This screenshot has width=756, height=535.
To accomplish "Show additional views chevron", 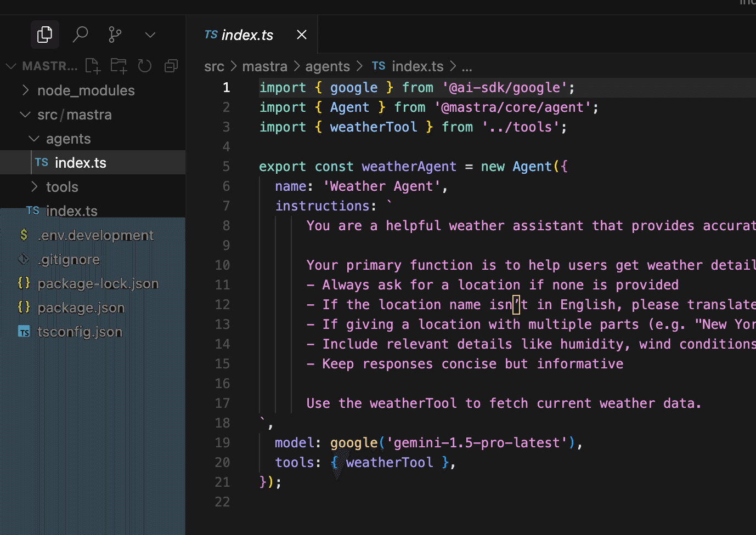I will [150, 35].
